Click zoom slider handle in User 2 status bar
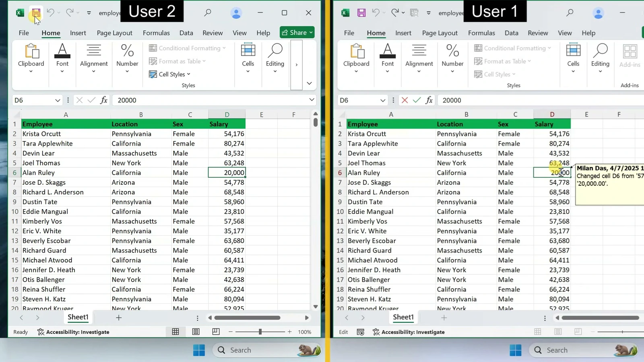644x362 pixels. [x=260, y=332]
